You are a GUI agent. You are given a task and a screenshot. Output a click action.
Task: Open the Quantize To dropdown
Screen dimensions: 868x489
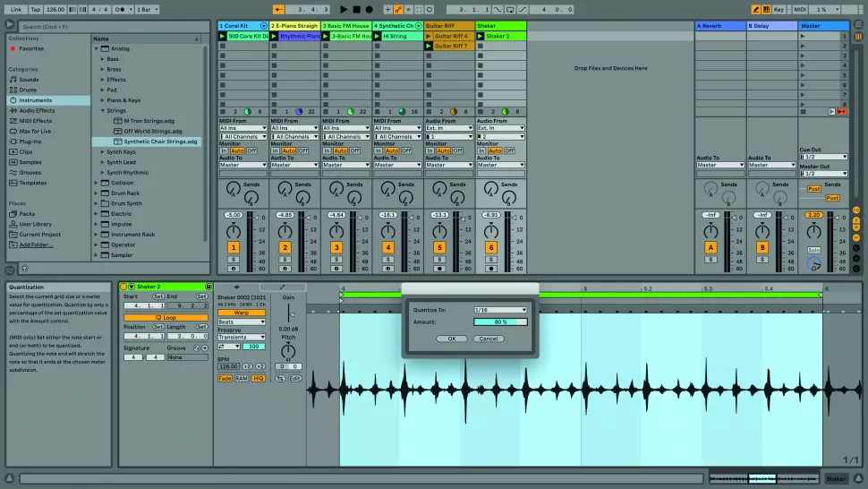click(x=500, y=310)
